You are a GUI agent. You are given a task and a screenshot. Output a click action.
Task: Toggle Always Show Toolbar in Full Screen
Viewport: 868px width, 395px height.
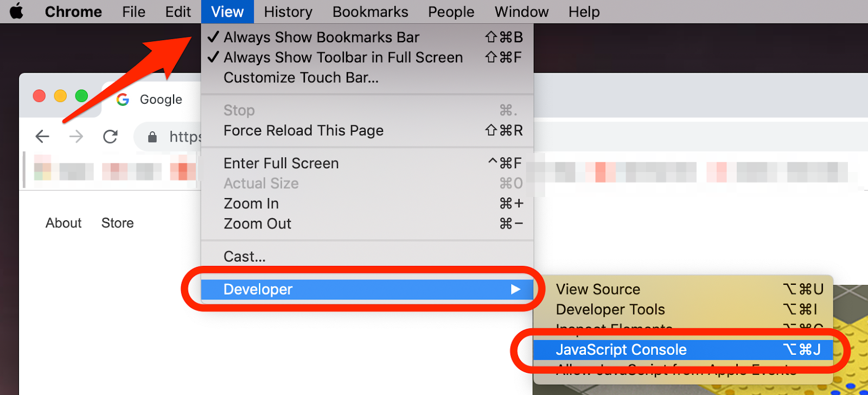tap(367, 57)
